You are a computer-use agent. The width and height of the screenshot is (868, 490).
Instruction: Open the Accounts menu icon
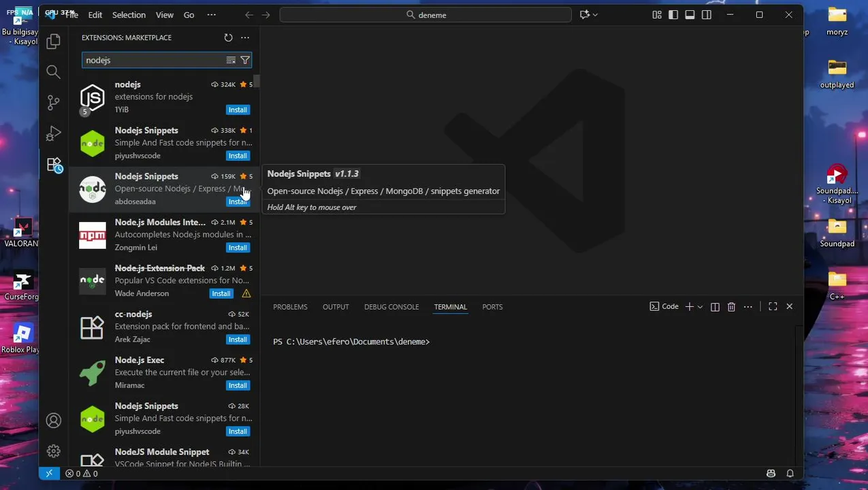(53, 421)
